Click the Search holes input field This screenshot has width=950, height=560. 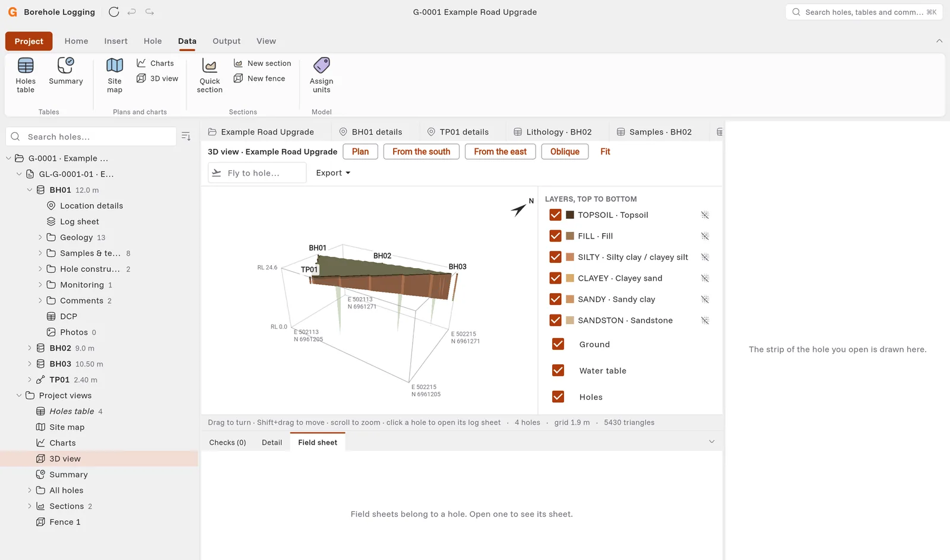tap(91, 136)
